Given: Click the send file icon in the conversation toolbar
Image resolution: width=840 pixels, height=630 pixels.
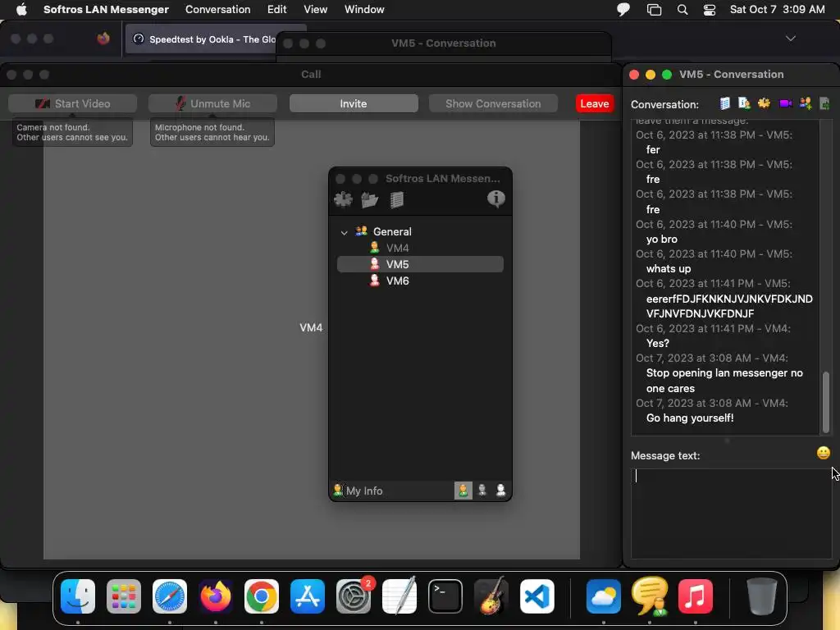Looking at the screenshot, I should tap(824, 103).
